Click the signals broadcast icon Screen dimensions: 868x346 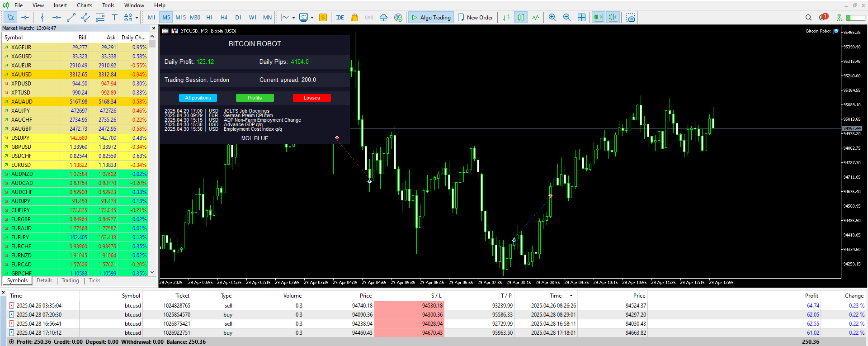tap(369, 18)
